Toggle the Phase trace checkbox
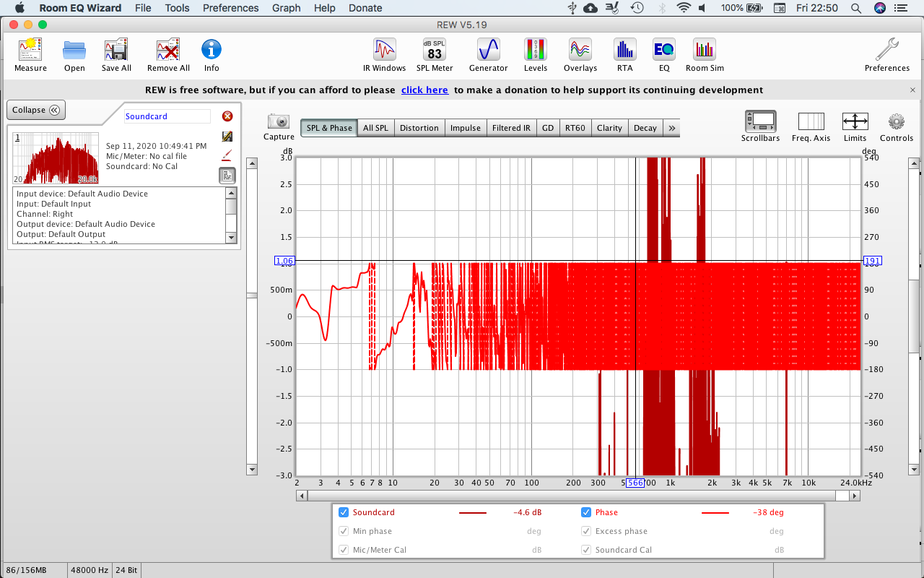The height and width of the screenshot is (578, 924). [586, 512]
